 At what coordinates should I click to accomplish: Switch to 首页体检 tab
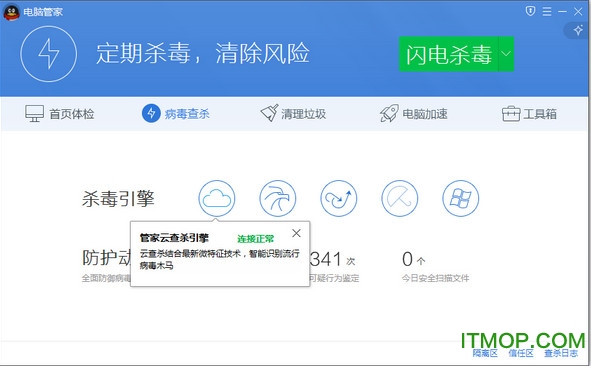click(x=60, y=113)
